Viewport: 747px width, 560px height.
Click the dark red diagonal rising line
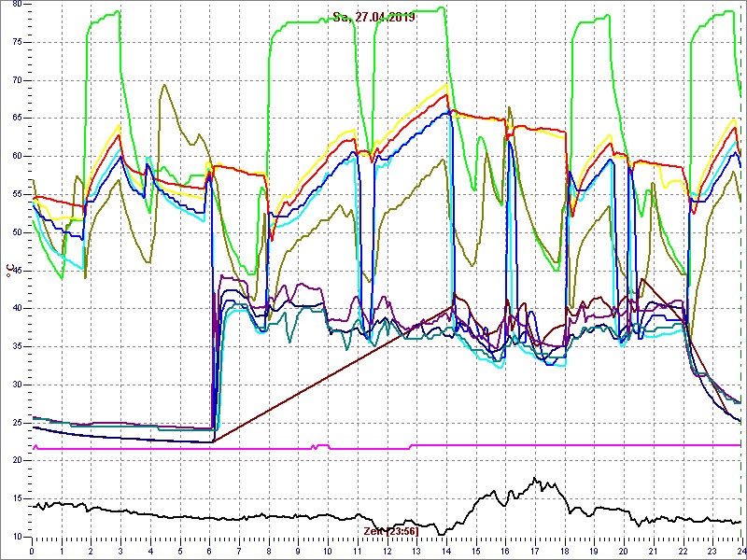click(308, 383)
